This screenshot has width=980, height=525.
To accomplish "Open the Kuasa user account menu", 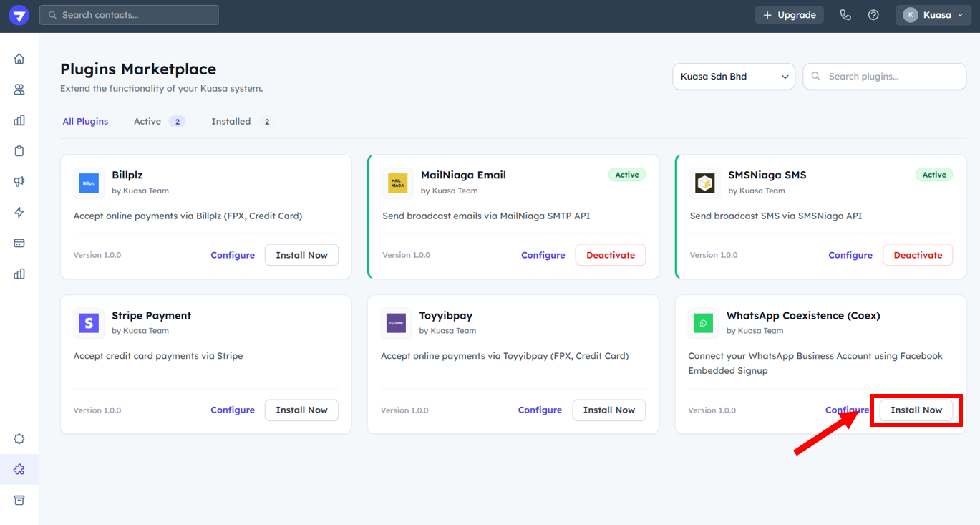I will pos(933,15).
